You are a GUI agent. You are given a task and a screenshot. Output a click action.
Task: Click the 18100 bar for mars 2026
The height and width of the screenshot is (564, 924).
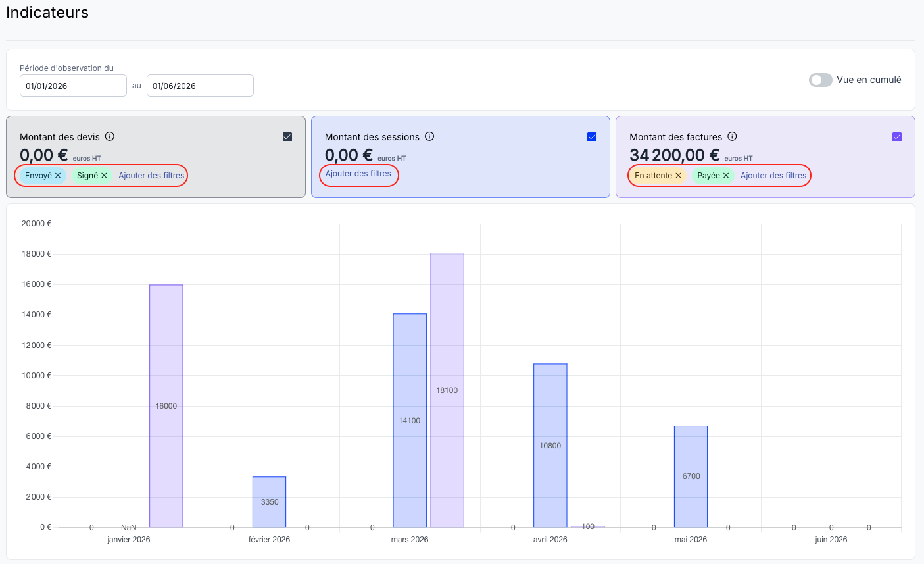coord(447,390)
